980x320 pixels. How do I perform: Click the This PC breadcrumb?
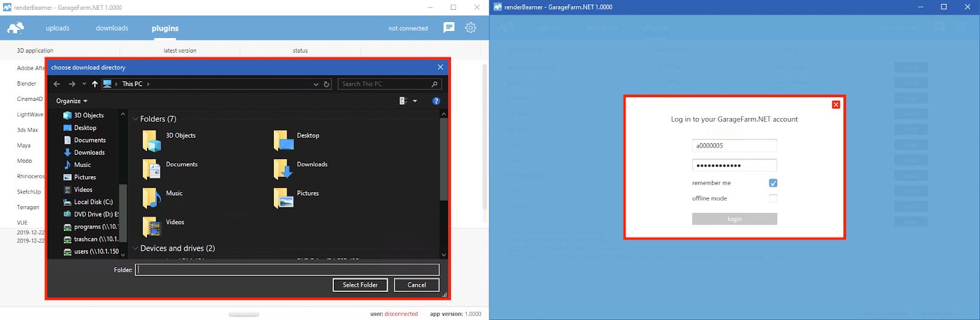coord(132,84)
